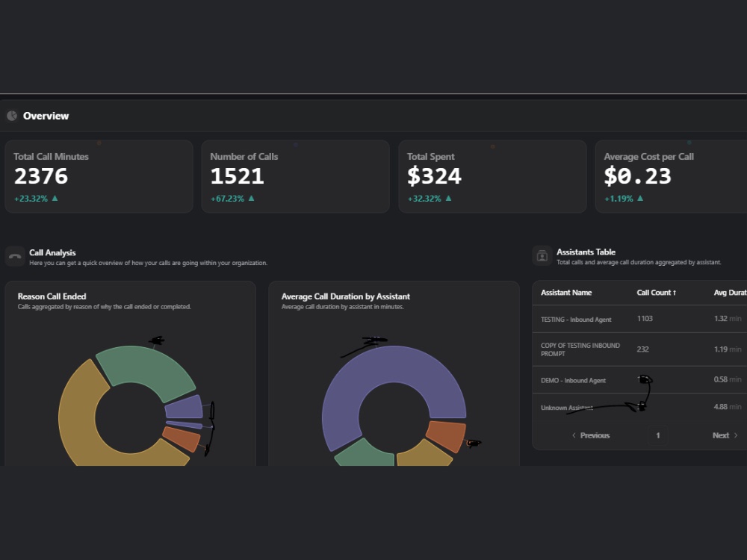Viewport: 747px width, 560px height.
Task: Click the Overview pie chart icon
Action: (12, 116)
